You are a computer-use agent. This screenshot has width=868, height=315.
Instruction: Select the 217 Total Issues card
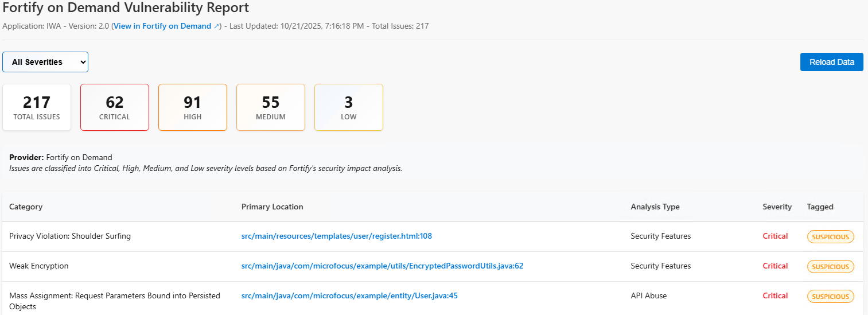37,107
